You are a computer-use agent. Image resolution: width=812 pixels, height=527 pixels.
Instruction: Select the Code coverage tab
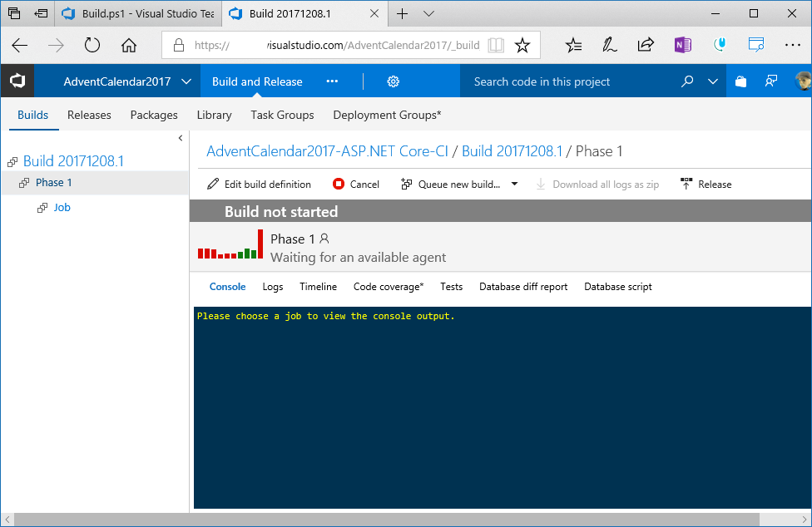pyautogui.click(x=389, y=287)
